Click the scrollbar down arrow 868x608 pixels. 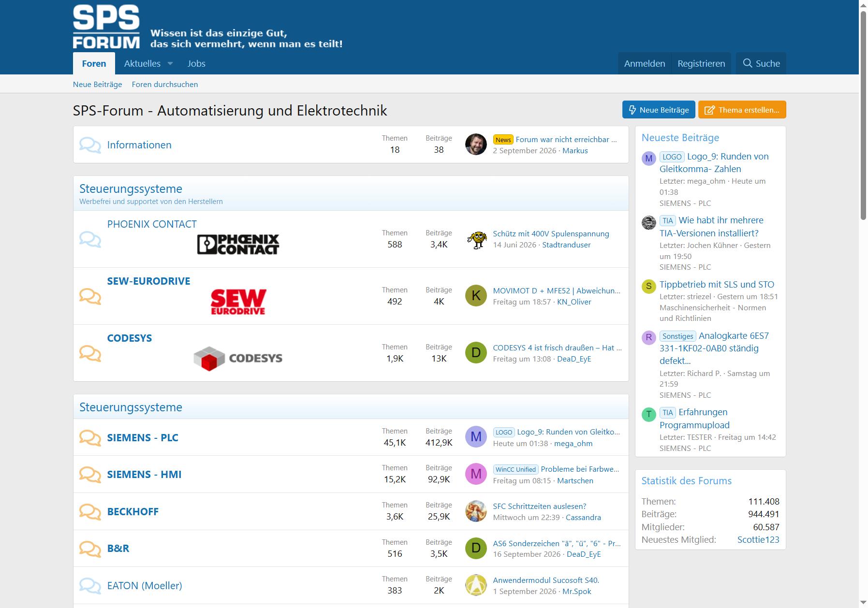[863, 603]
